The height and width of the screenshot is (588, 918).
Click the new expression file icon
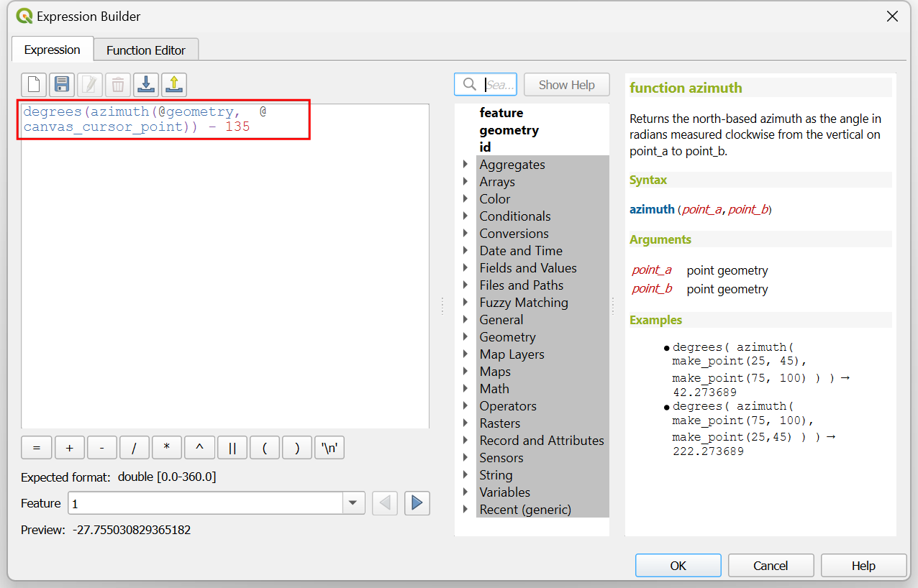(34, 85)
